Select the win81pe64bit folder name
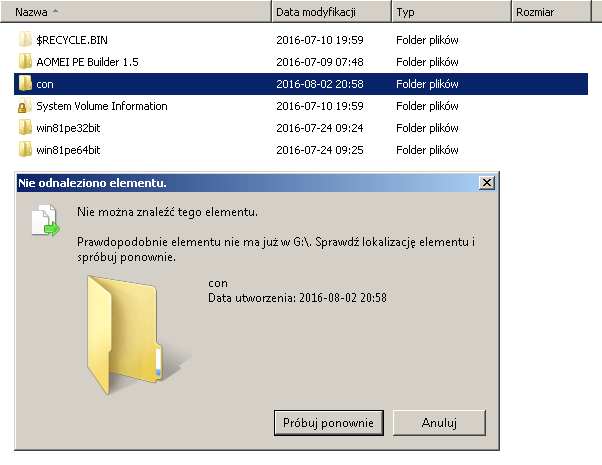602x465 pixels. click(x=68, y=150)
